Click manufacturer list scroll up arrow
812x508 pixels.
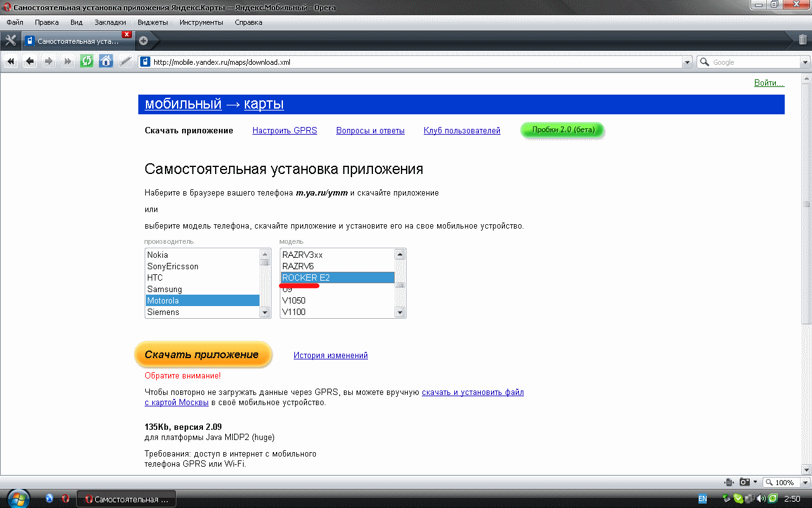pos(265,254)
